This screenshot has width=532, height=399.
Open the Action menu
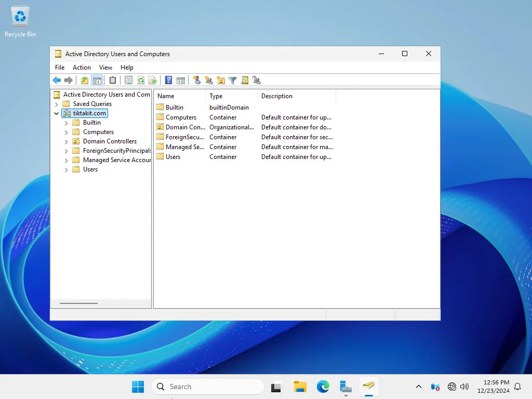tap(82, 68)
